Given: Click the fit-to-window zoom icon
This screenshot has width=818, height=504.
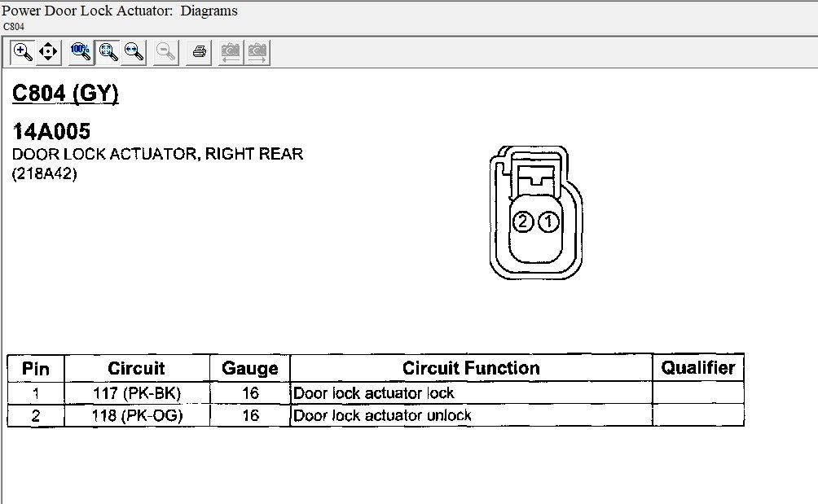Looking at the screenshot, I should pos(108,53).
